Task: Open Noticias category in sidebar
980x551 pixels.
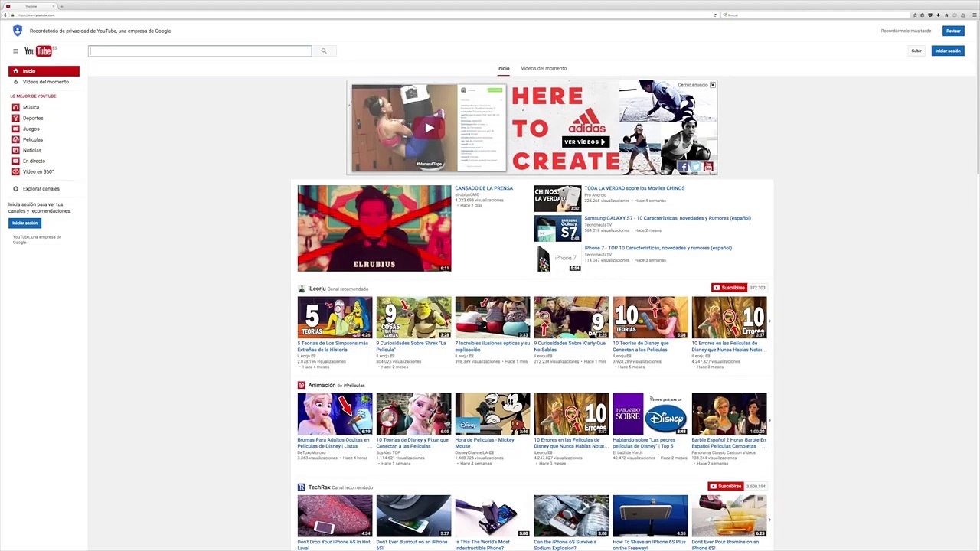Action: pos(32,150)
